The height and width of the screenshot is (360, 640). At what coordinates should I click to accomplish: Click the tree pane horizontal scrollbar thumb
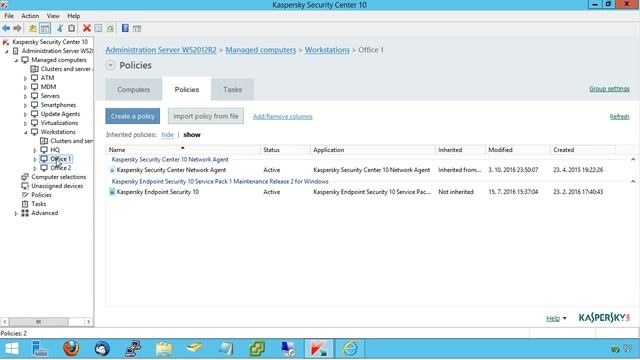tap(38, 322)
